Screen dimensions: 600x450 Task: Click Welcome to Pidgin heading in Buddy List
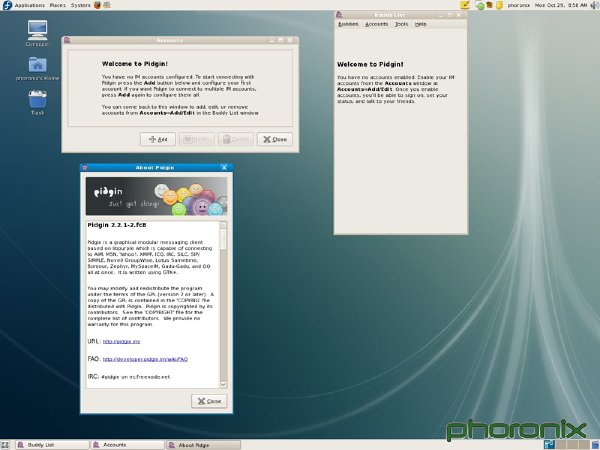point(370,64)
